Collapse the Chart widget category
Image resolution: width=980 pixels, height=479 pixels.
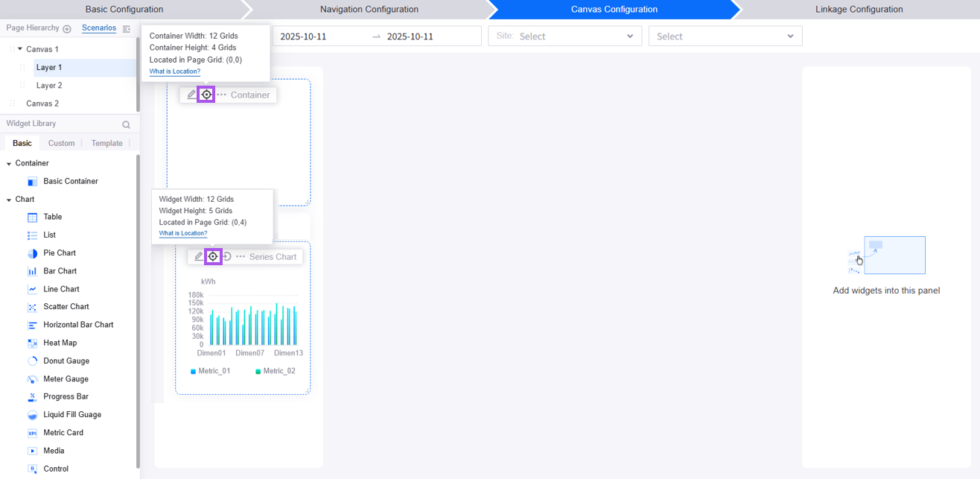coord(9,200)
